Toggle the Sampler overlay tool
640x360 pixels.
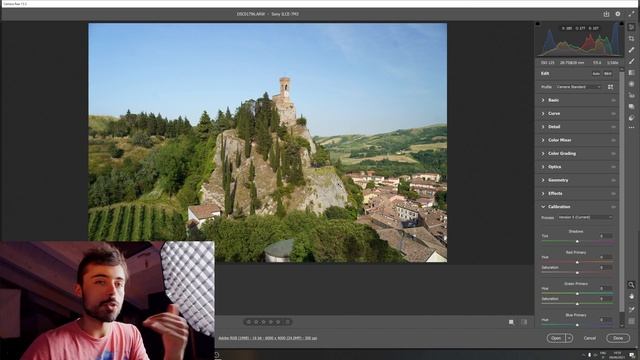pyautogui.click(x=631, y=310)
